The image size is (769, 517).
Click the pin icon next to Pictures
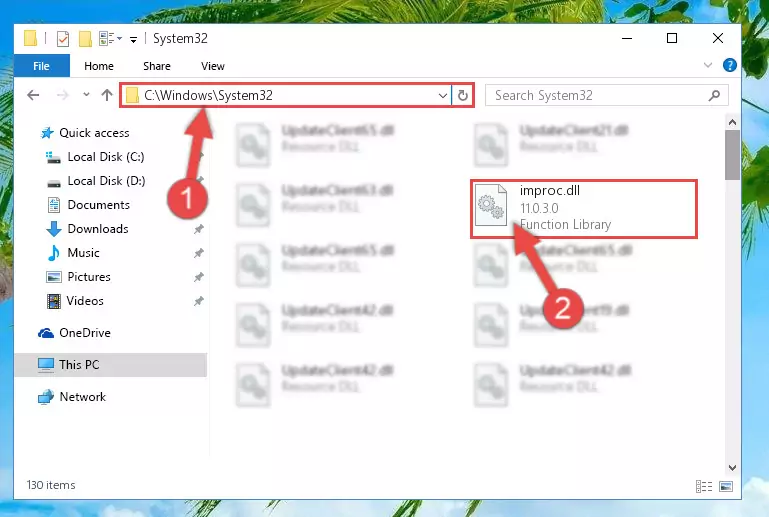pos(199,277)
